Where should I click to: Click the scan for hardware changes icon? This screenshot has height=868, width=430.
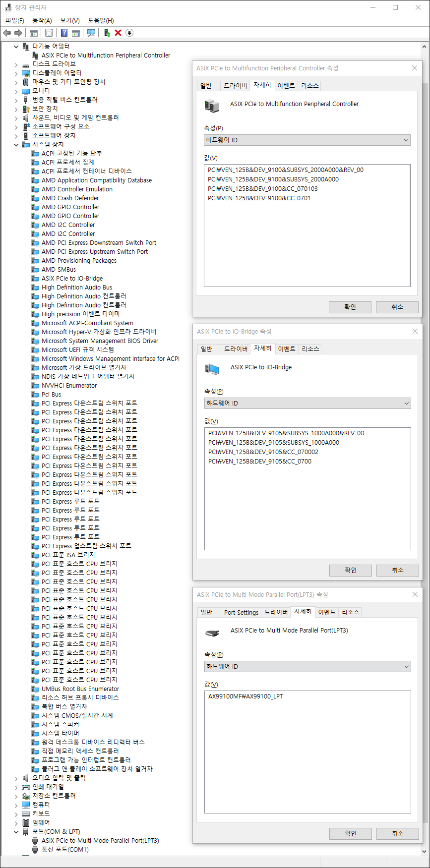tap(91, 33)
